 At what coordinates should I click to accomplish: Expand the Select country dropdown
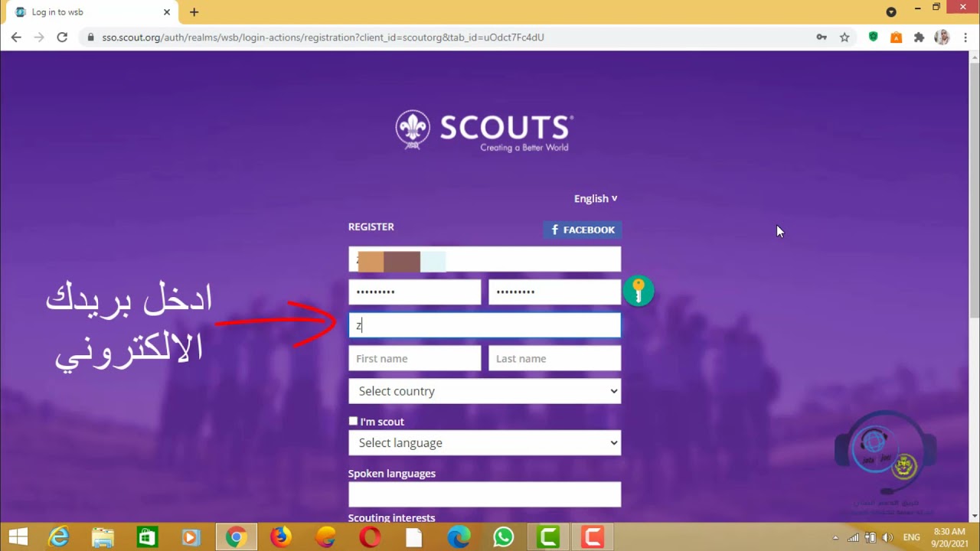(x=485, y=391)
